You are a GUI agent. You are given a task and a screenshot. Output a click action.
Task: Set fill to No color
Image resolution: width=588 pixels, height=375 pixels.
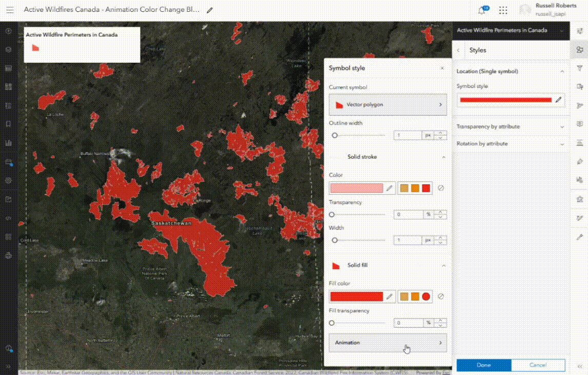[x=441, y=296]
